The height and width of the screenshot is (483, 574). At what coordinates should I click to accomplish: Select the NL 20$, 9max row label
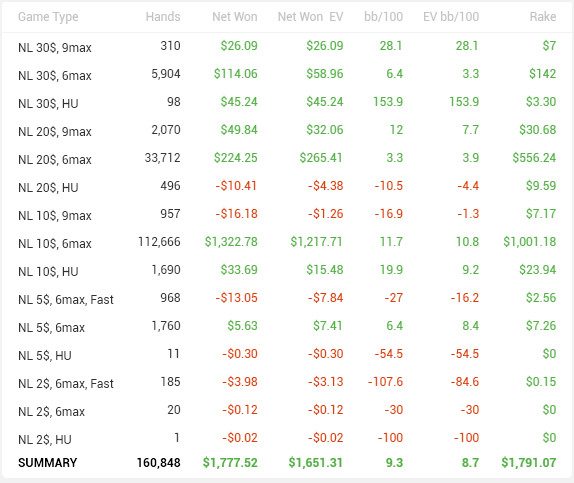(55, 132)
